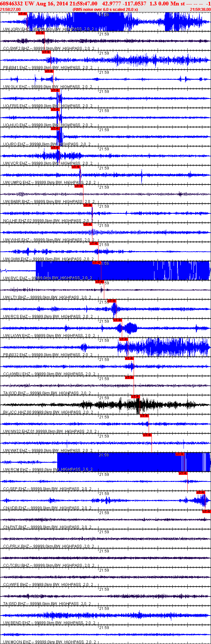Screen dimensions: 211x644
Task: Click the UW MOON EHZ station label
Action: [50, 642]
